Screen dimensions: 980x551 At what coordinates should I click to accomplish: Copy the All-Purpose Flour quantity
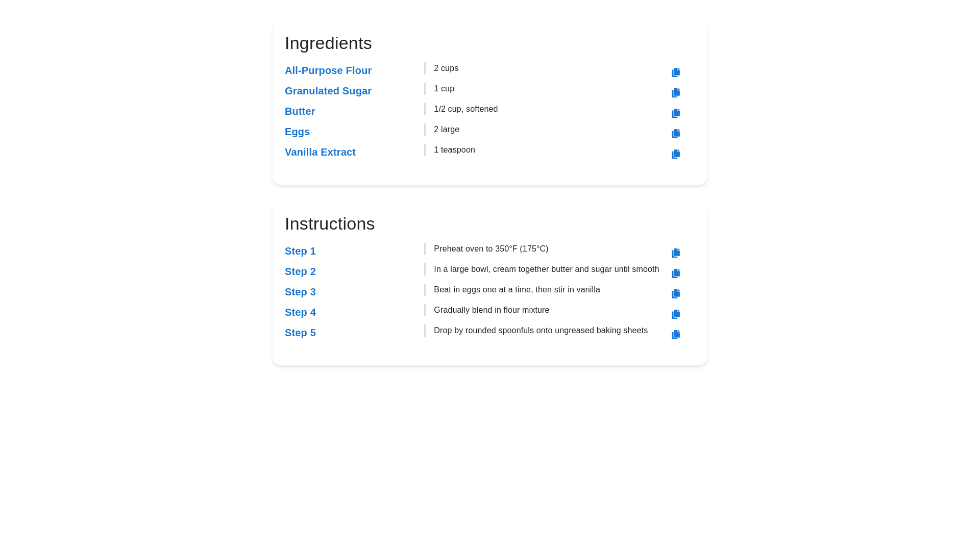pyautogui.click(x=675, y=72)
